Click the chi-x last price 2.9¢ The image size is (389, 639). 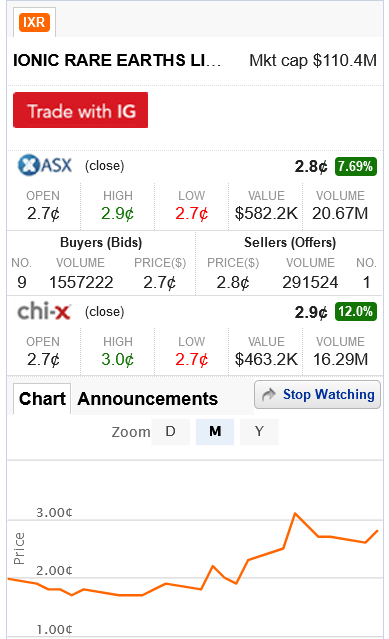coord(311,312)
